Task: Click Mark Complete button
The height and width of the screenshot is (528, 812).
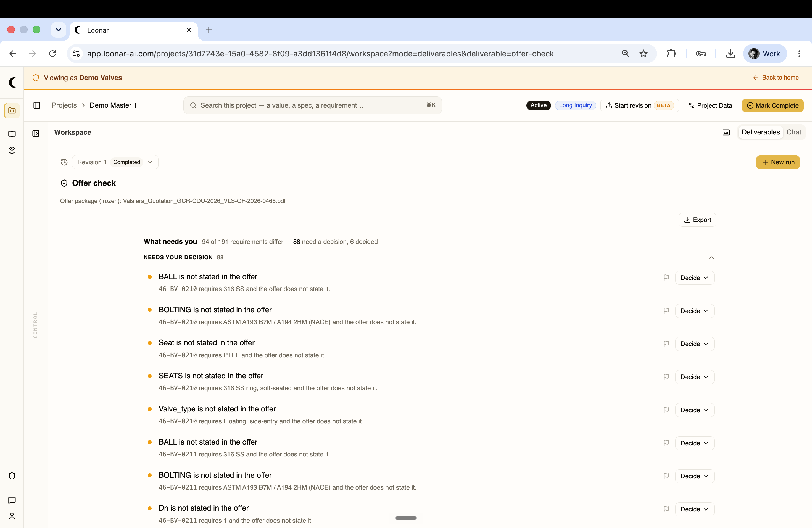Action: coord(773,105)
